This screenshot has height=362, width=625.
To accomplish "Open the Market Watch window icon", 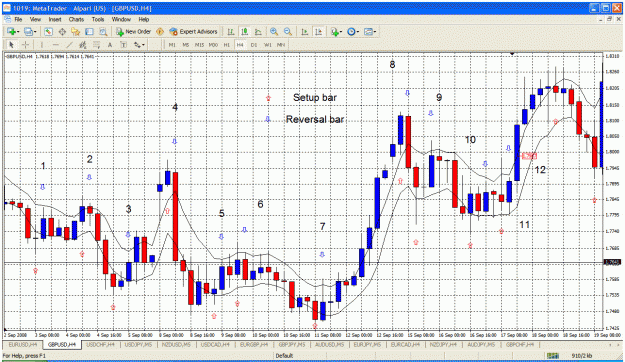I will point(48,32).
